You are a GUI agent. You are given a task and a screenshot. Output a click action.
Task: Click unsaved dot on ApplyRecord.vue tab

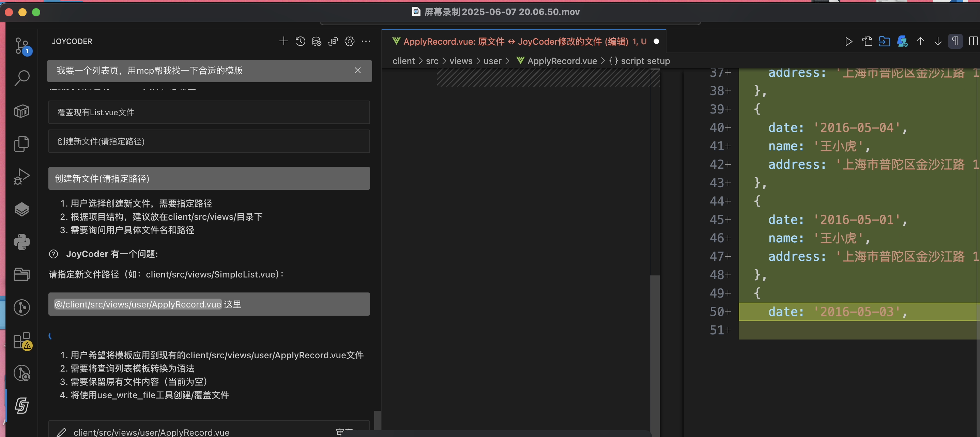coord(656,42)
